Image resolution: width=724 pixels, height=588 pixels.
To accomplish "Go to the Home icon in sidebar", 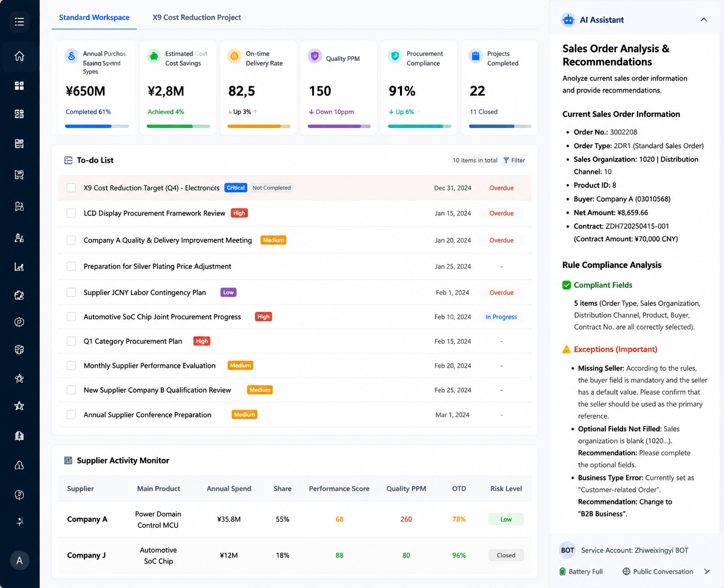I will tap(19, 56).
